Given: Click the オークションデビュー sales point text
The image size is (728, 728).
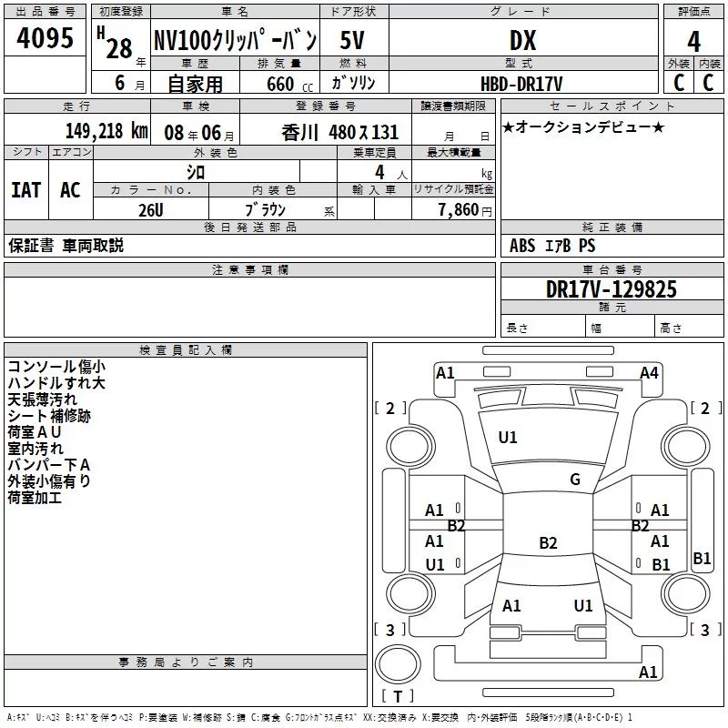Looking at the screenshot, I should coord(583,127).
